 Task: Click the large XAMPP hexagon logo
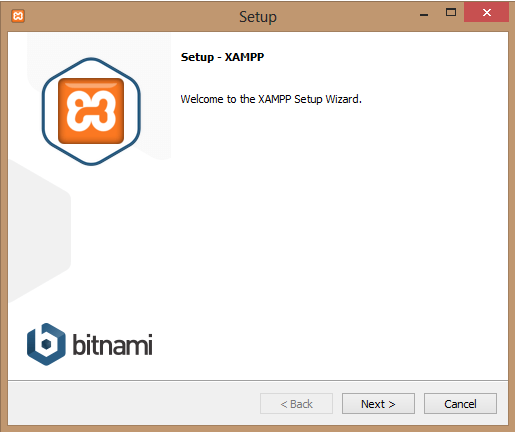pos(91,111)
